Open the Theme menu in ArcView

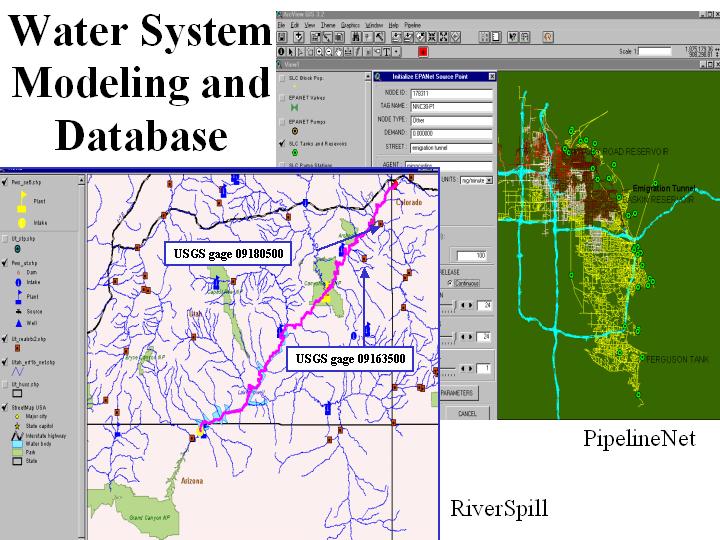(x=328, y=25)
